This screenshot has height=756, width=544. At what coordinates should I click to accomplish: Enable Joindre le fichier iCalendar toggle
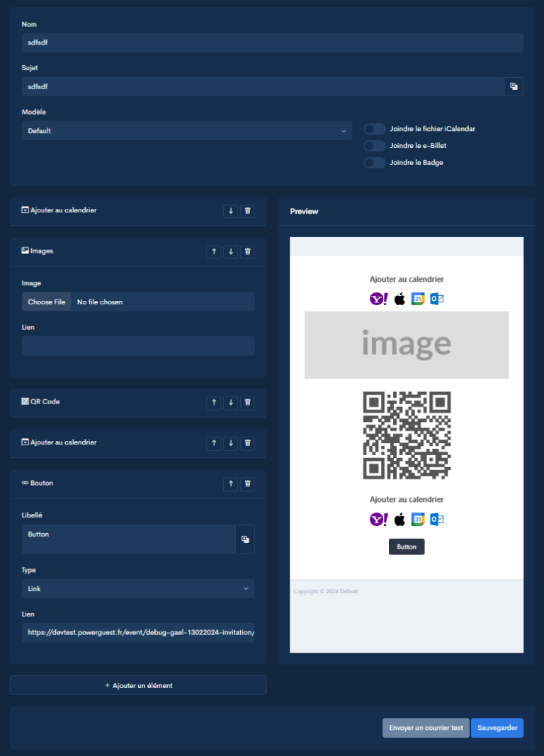tap(375, 129)
